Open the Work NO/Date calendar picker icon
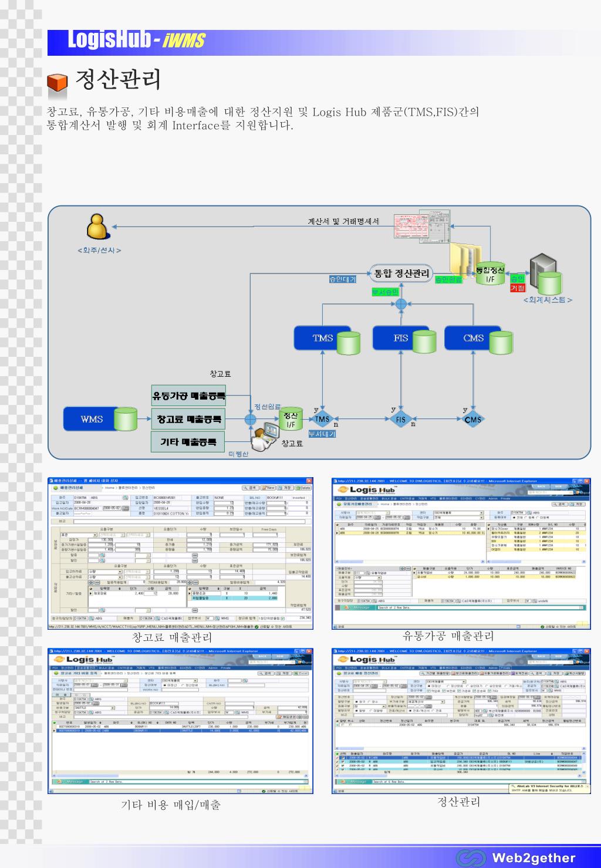Image resolution: width=601 pixels, height=868 pixels. point(126,508)
